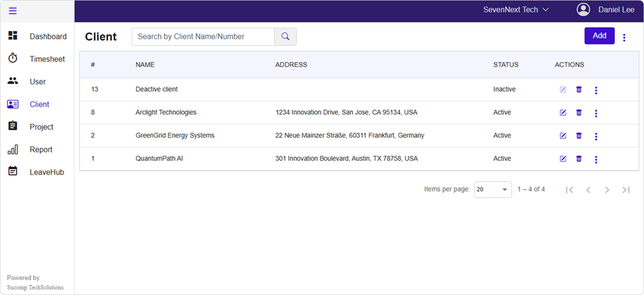The image size is (644, 295).
Task: Open the kebab menu beside Add button
Action: [x=624, y=37]
